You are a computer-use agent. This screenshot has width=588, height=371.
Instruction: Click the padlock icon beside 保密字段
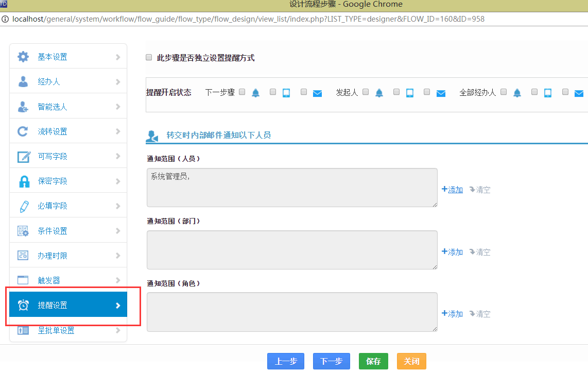pos(24,181)
